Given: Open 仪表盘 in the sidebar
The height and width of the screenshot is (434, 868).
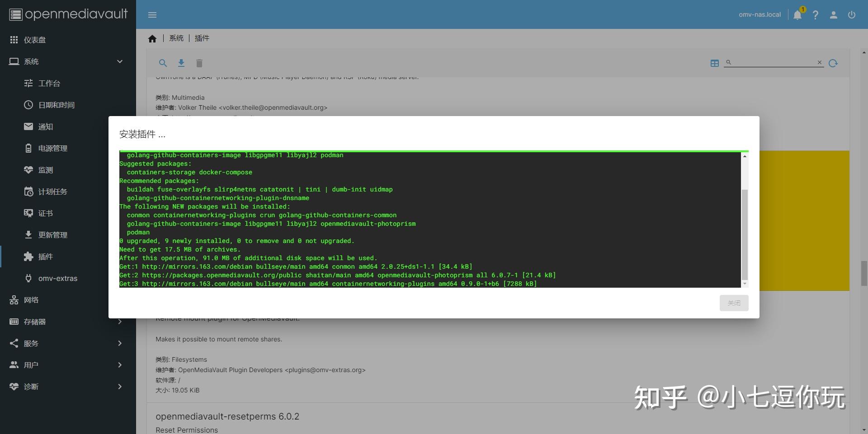Looking at the screenshot, I should 68,40.
